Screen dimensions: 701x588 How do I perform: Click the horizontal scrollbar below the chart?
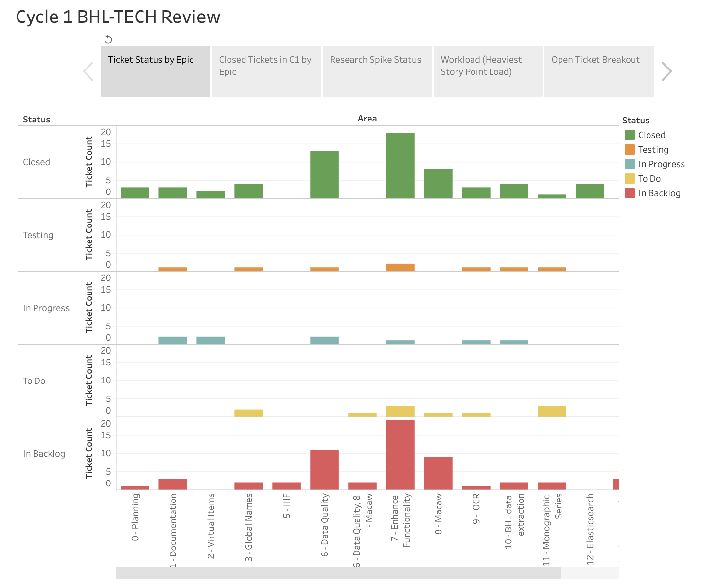point(338,573)
